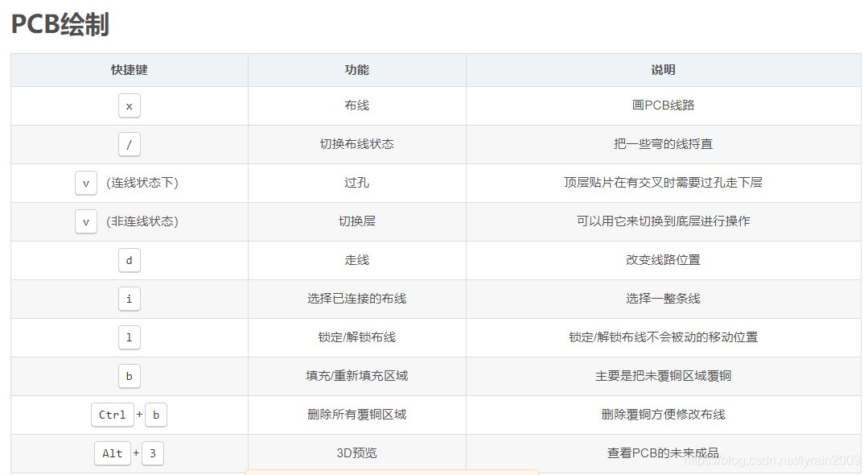Click the '删除所有覆铜区域' cell
The image size is (868, 475).
click(x=356, y=415)
